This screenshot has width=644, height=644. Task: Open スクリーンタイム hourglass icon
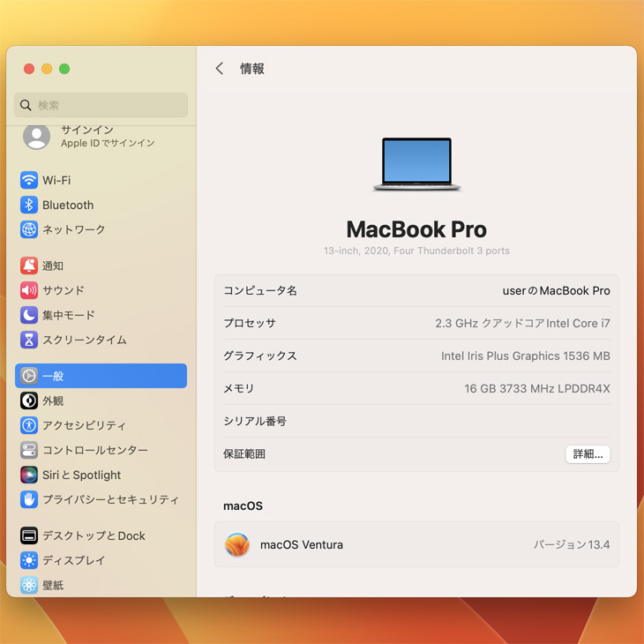tap(29, 340)
